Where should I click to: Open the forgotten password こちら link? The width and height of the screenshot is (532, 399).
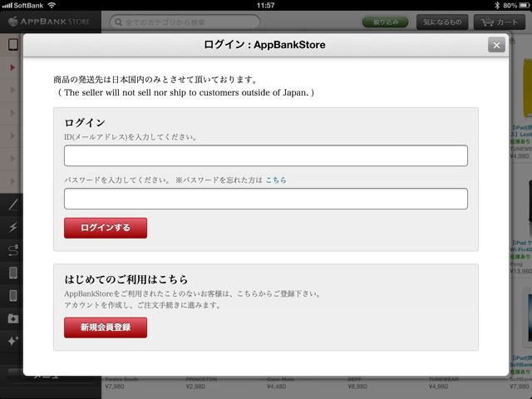276,180
